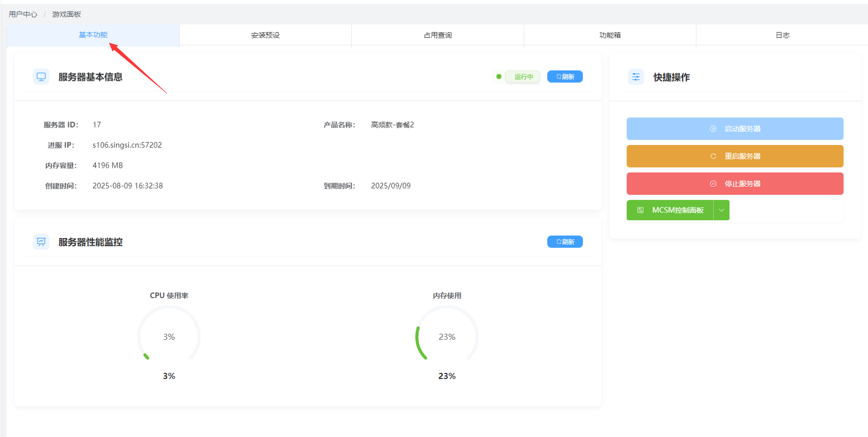Image resolution: width=868 pixels, height=437 pixels.
Task: Go to the 功能箱 tab
Action: tap(610, 35)
